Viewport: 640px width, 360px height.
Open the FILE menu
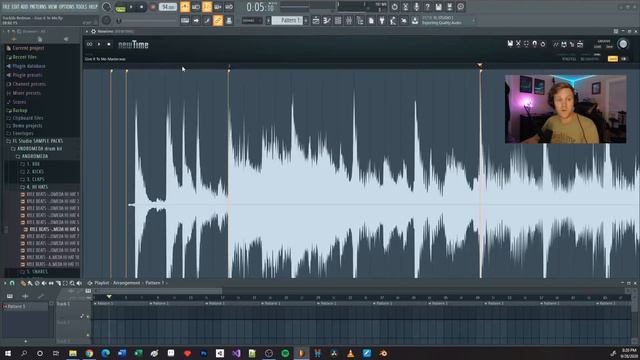[x=6, y=7]
